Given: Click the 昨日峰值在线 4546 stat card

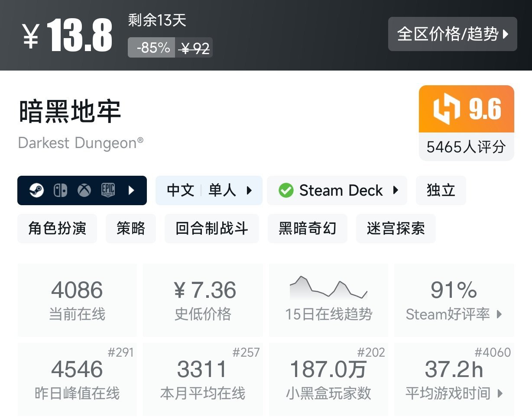Looking at the screenshot, I should [77, 380].
